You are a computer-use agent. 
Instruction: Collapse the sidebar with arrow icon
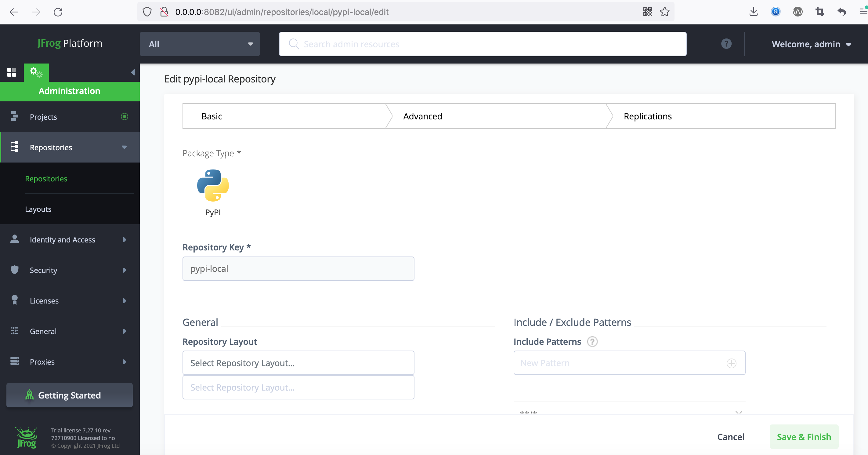[x=133, y=72]
